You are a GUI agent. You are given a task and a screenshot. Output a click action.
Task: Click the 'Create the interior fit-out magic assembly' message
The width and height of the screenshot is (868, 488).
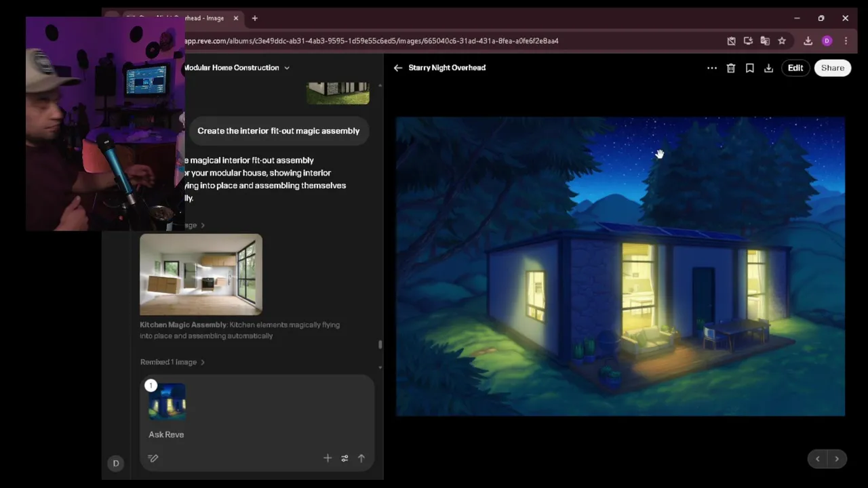279,131
